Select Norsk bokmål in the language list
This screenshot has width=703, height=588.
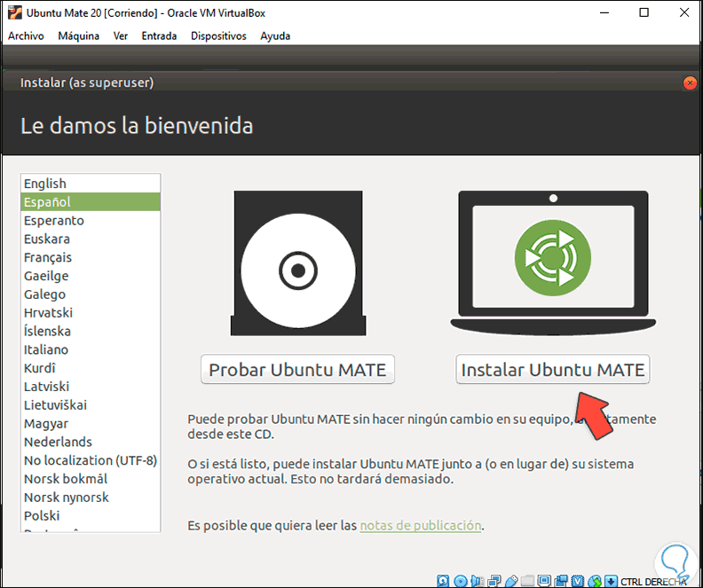coord(91,479)
